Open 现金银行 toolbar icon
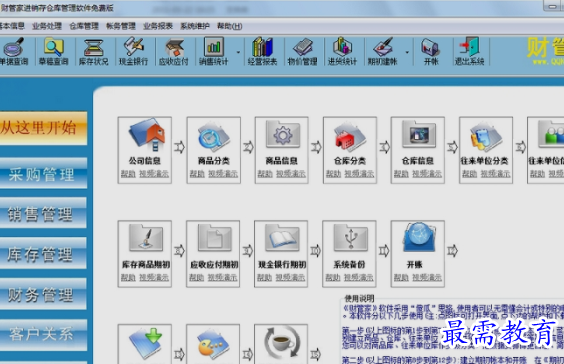564x364 pixels. coord(133,52)
